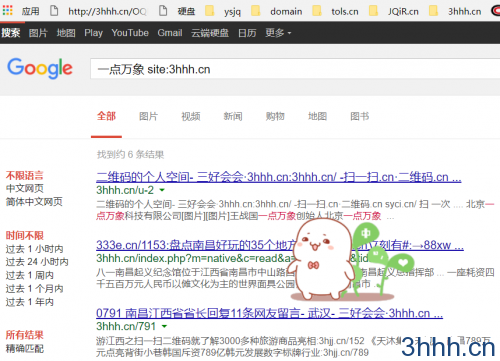Click the Google logo

point(40,68)
